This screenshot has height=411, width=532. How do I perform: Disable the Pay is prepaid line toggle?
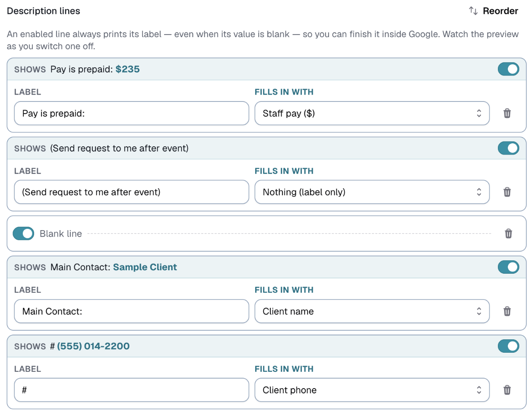pyautogui.click(x=508, y=69)
